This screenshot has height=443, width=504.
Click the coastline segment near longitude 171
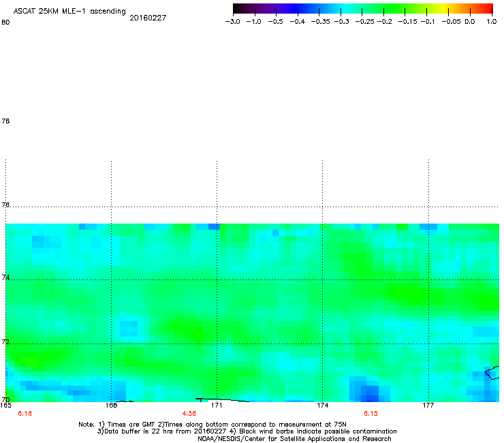tap(222, 400)
